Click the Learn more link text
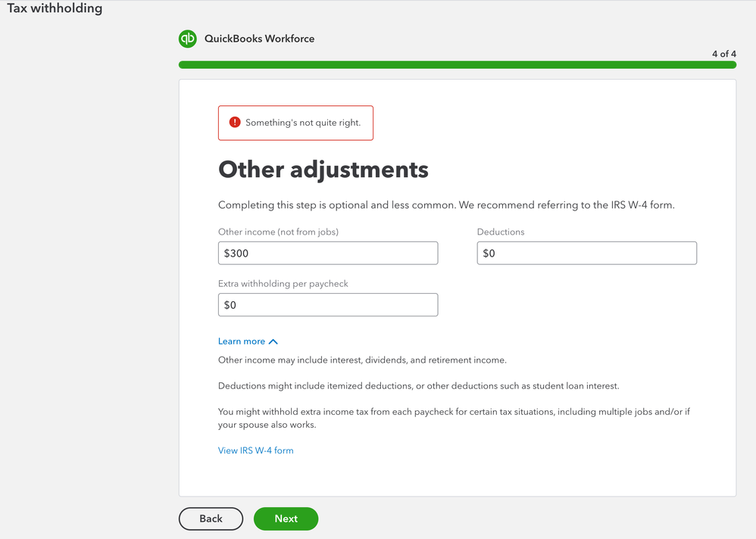756x539 pixels. click(x=242, y=341)
